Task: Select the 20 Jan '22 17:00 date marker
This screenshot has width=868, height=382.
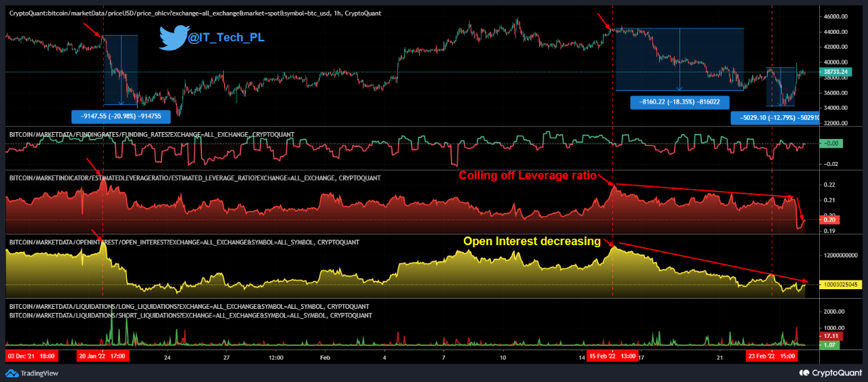Action: pyautogui.click(x=101, y=356)
